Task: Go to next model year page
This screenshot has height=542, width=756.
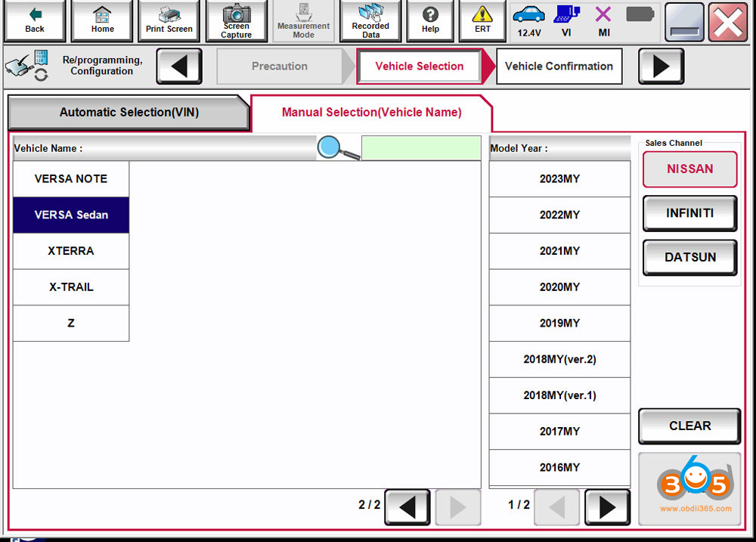Action: click(x=607, y=507)
